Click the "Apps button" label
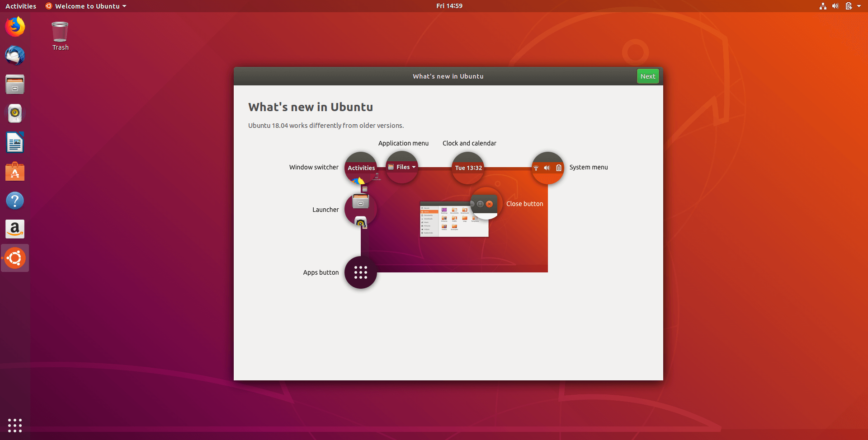Viewport: 868px width, 440px height. pos(321,272)
